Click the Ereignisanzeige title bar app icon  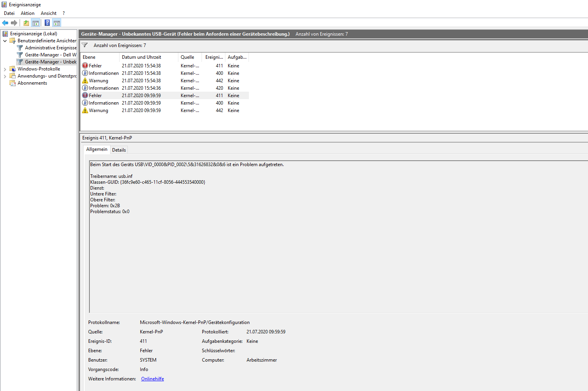pos(4,4)
